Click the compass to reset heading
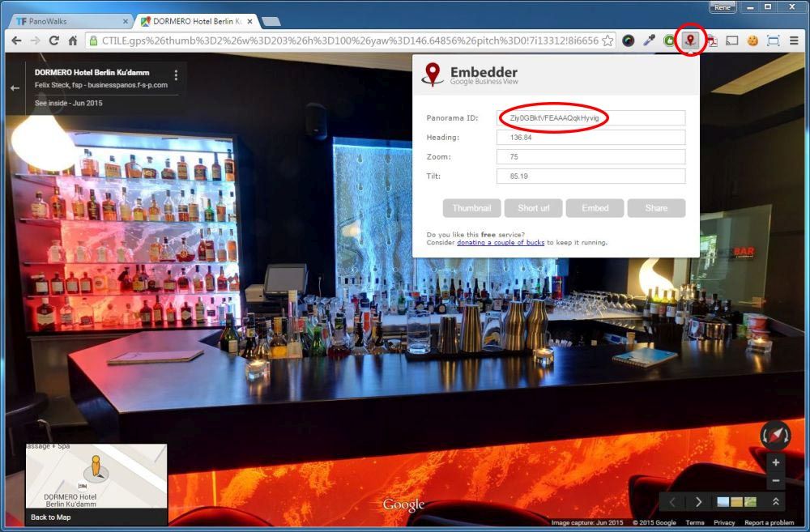The height and width of the screenshot is (532, 810). click(775, 436)
